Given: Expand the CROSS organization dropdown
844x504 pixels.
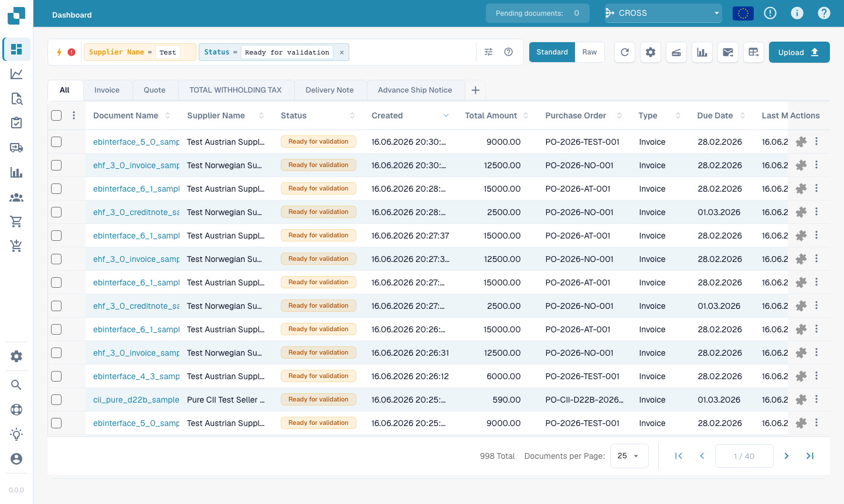Looking at the screenshot, I should pyautogui.click(x=663, y=13).
